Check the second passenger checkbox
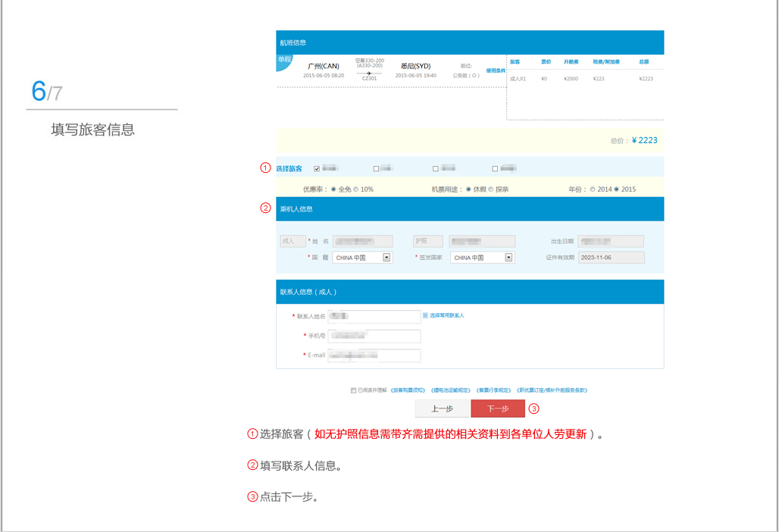 (374, 167)
